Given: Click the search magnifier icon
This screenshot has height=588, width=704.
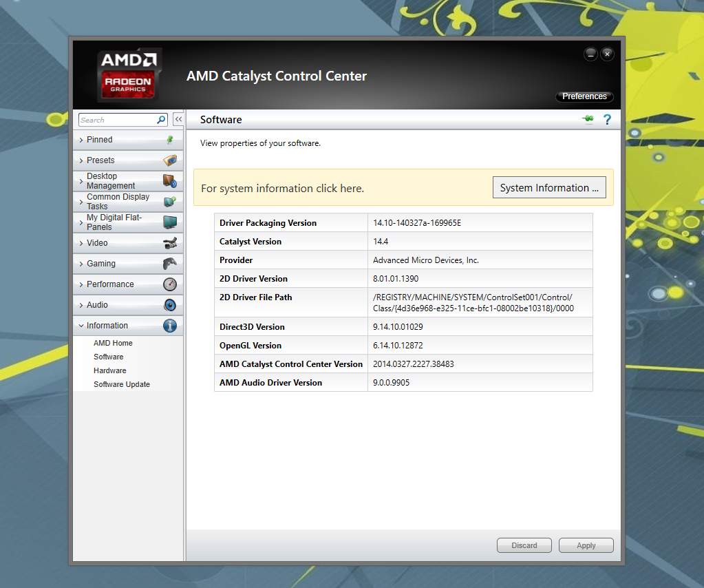Looking at the screenshot, I should click(161, 120).
